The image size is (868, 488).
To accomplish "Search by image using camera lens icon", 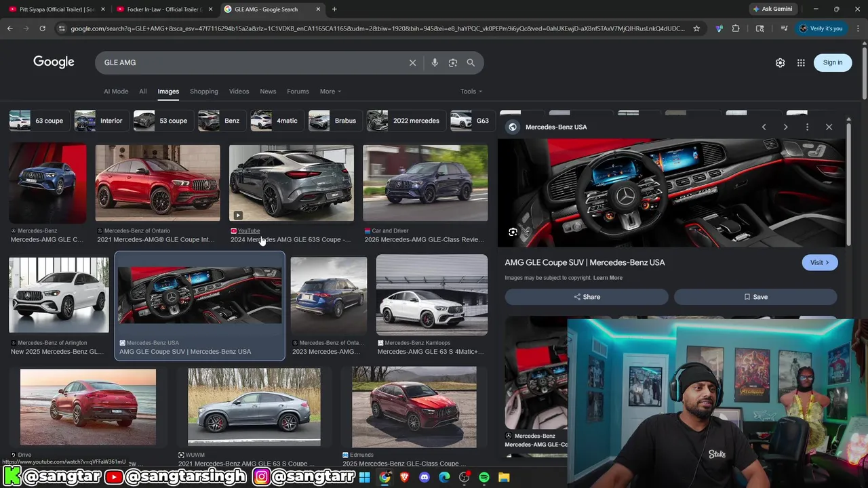I will pos(453,62).
